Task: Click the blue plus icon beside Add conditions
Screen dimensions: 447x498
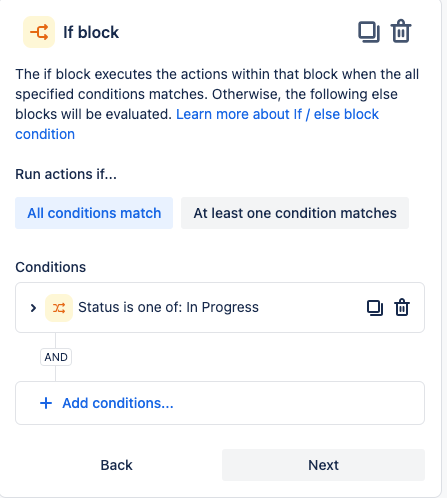Action: click(46, 403)
